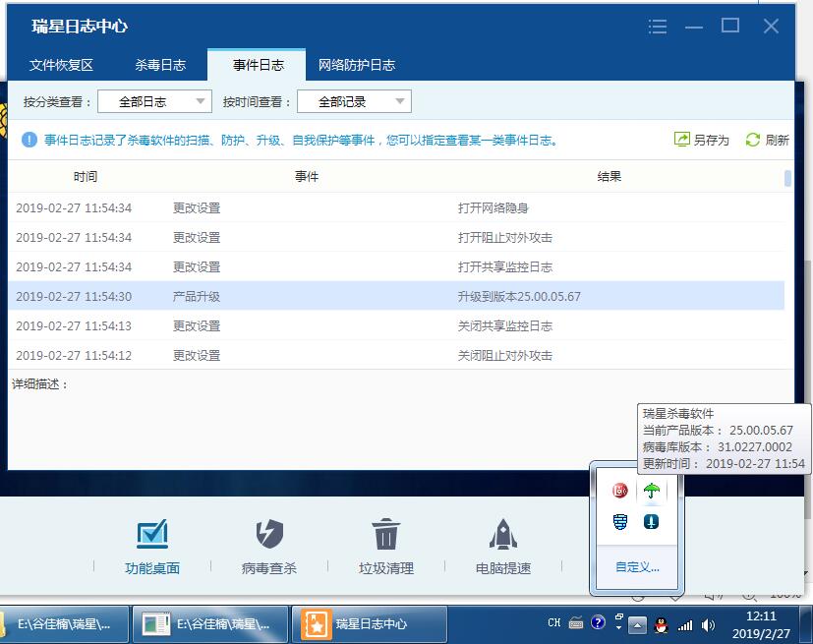Screen dimensions: 813x644
Task: Click the green umbrella Rising tray icon
Action: 651,490
